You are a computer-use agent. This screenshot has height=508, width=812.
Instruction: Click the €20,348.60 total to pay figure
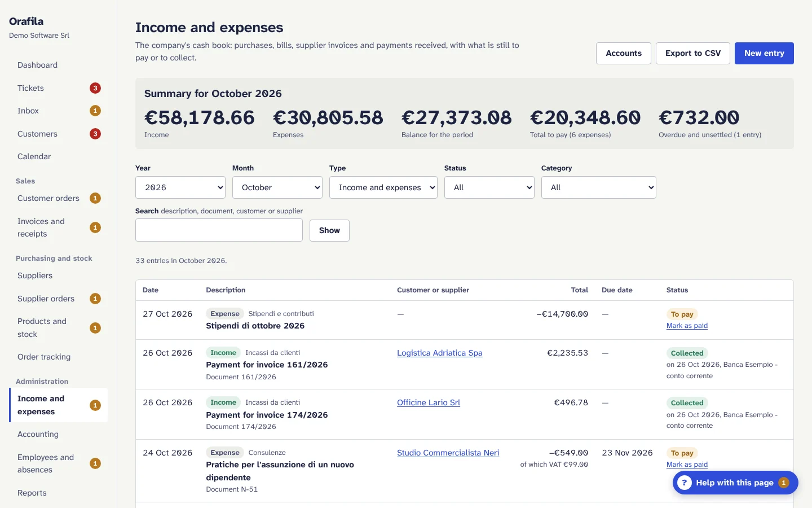coord(585,117)
